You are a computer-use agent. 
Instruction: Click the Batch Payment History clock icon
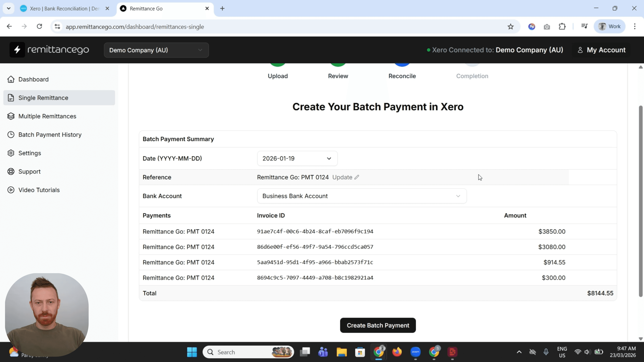[x=11, y=135]
